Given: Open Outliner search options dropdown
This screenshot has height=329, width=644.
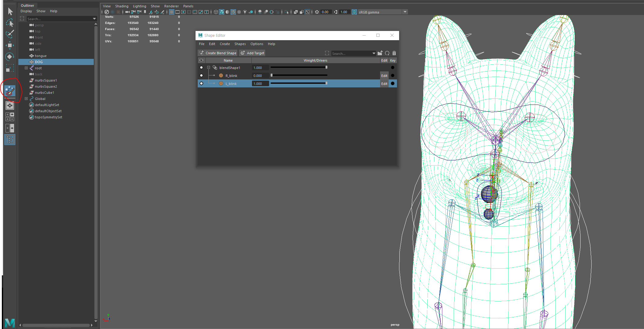Looking at the screenshot, I should pyautogui.click(x=94, y=19).
